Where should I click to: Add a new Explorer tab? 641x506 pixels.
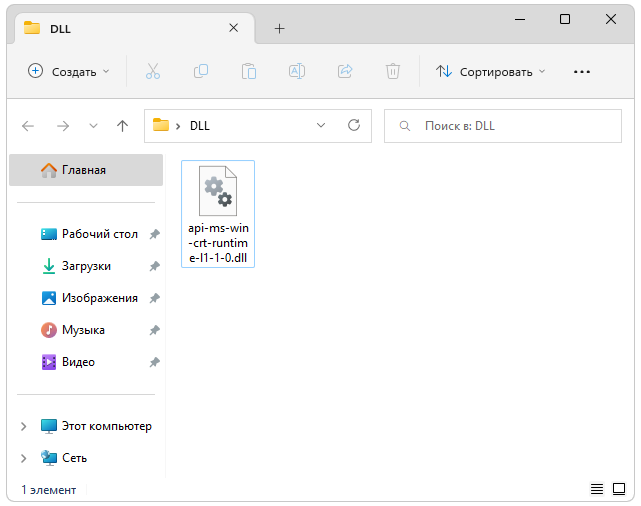click(x=279, y=29)
